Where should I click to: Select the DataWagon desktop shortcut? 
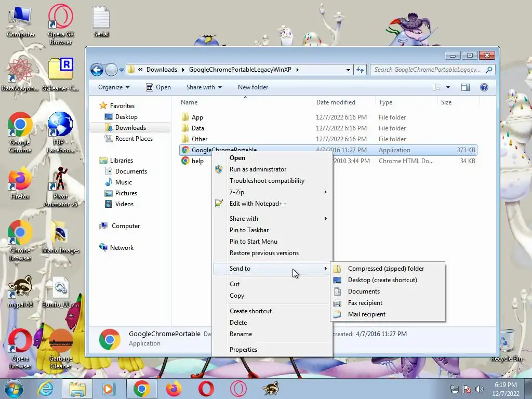[x=20, y=75]
